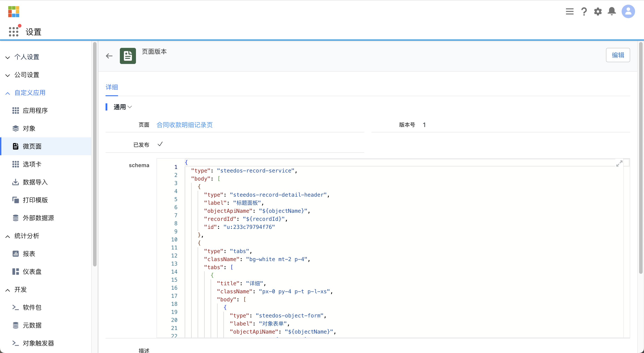Open 对象触发器 in the sidebar
Screen dimensions: 644x353
(38, 343)
